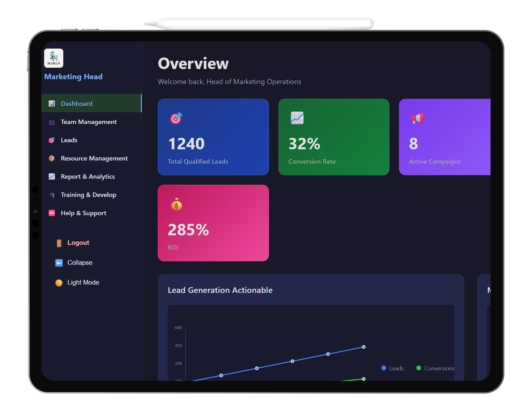Click the megaphone icon on Active Campaigns card

pos(417,117)
